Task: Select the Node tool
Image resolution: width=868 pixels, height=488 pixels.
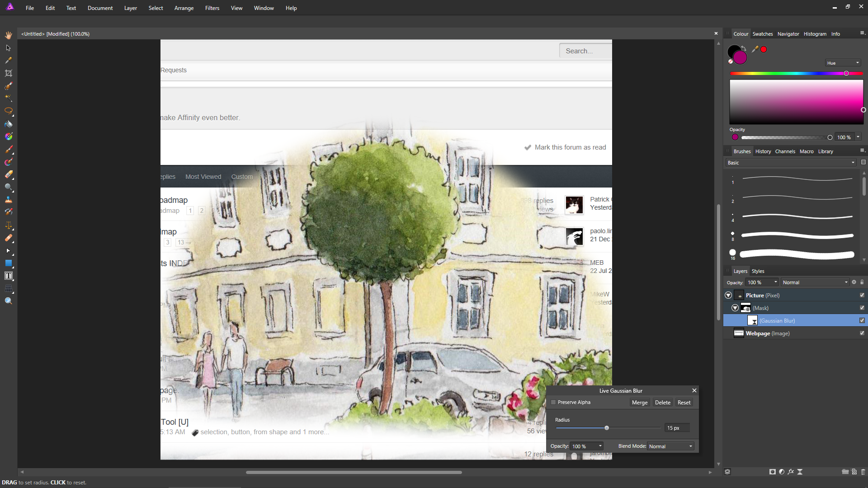Action: [x=9, y=250]
